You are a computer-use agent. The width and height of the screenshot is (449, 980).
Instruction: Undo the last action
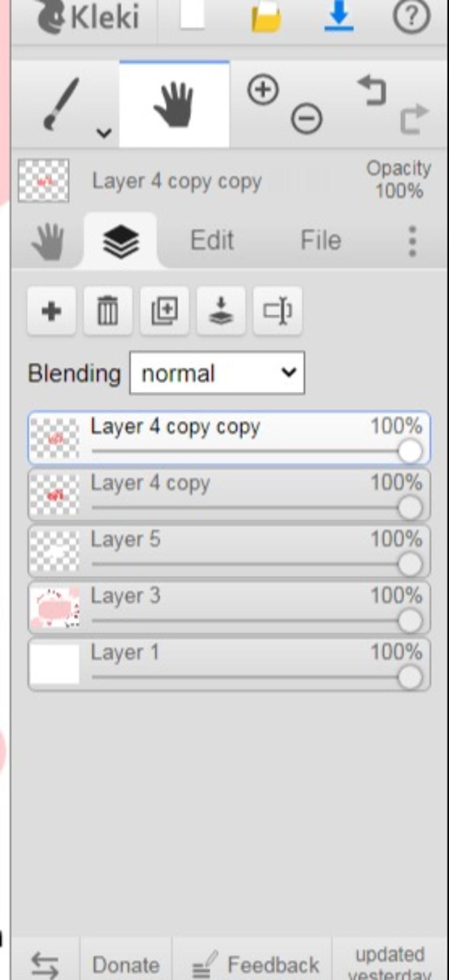[x=372, y=90]
